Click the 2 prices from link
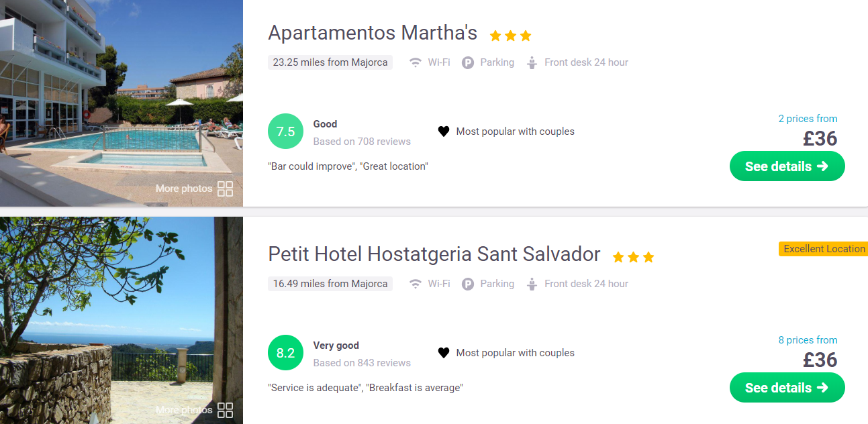Screen dimensions: 868x424 (808, 119)
